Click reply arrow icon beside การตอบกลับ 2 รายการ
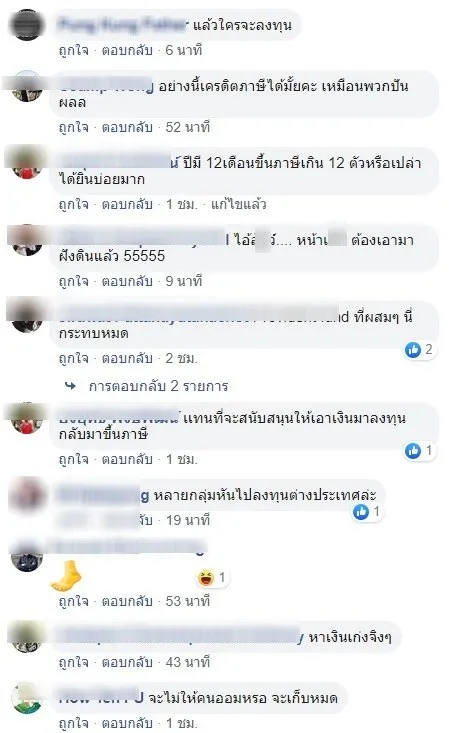The width and height of the screenshot is (457, 733). (x=71, y=386)
